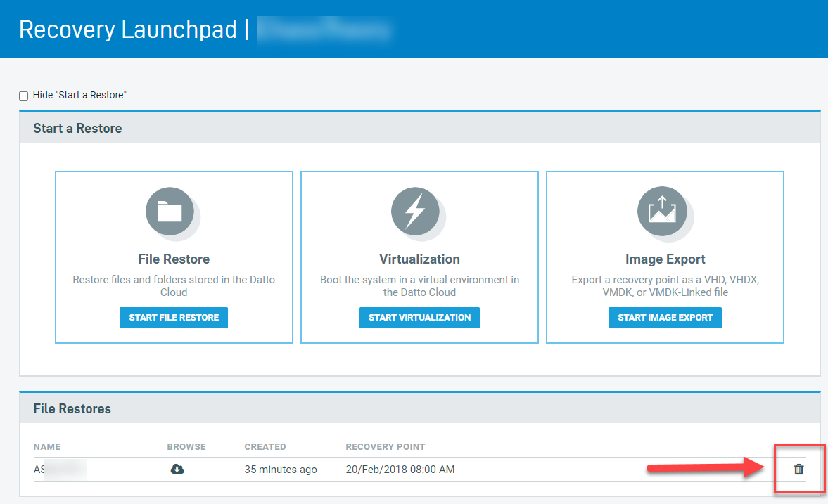Open the cloud browse icon for the file restore

tap(177, 469)
